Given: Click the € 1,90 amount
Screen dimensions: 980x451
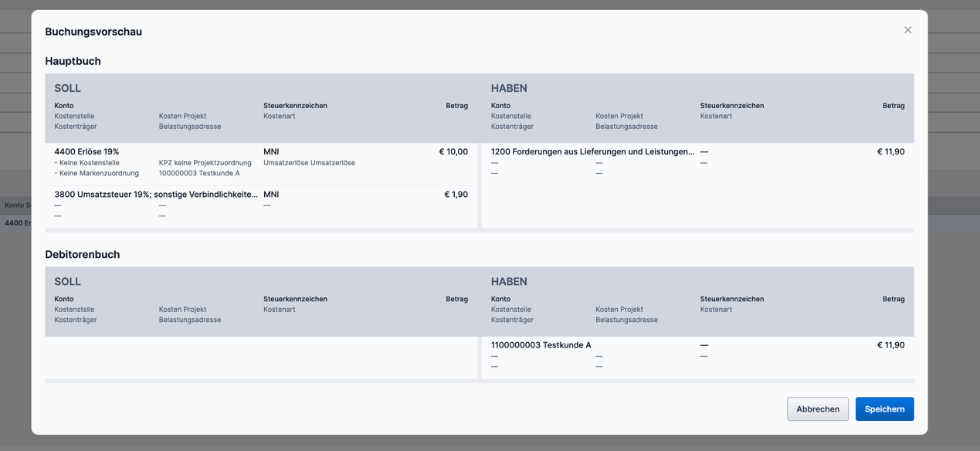Looking at the screenshot, I should pos(456,195).
